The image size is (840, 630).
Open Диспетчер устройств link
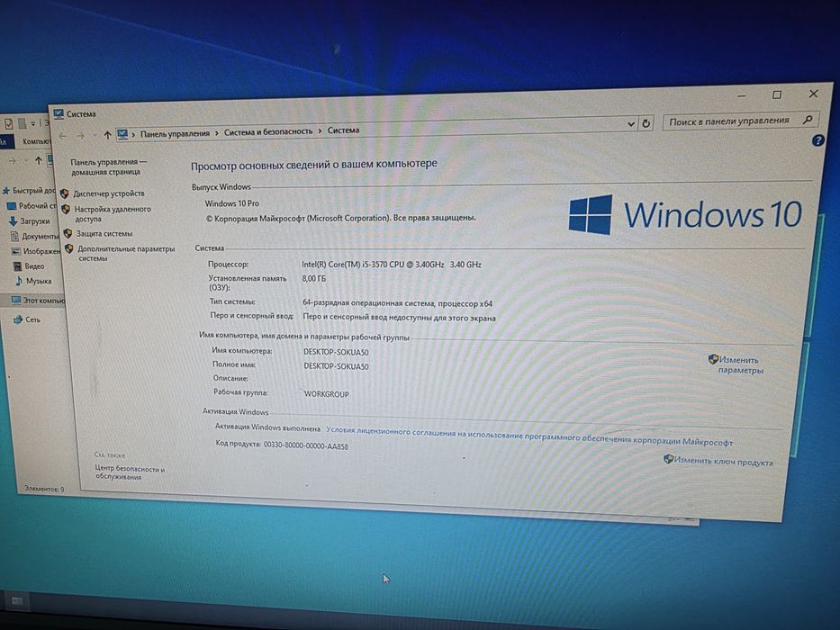[109, 193]
